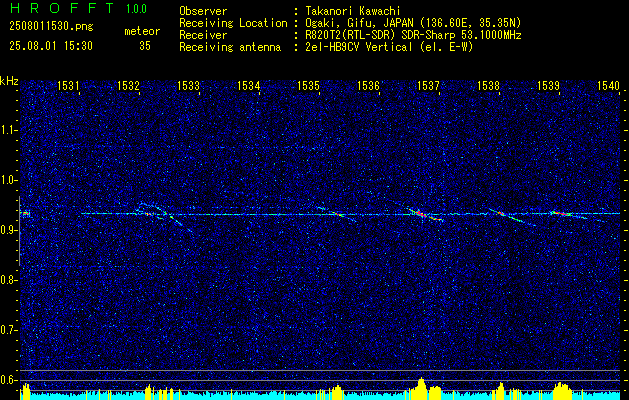Click the meteor count 35
Viewport: 629px width, 400px height.
(x=145, y=46)
